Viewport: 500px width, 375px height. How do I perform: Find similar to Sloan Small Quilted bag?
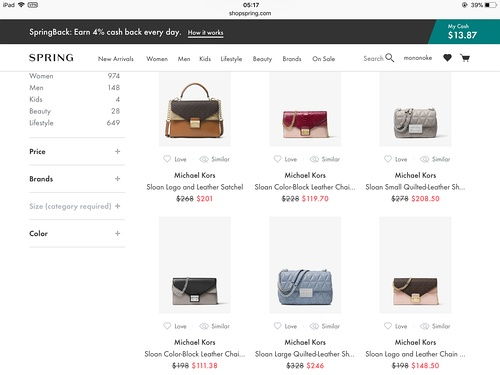coord(435,159)
